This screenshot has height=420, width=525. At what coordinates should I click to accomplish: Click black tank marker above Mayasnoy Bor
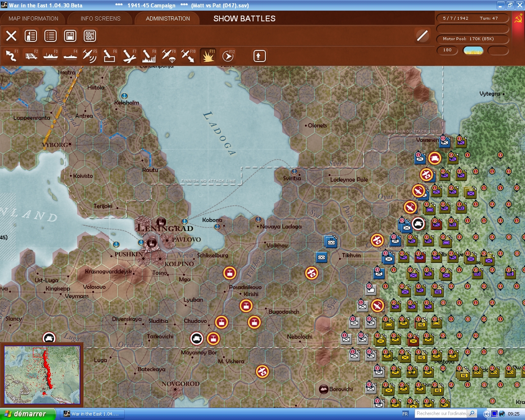click(197, 338)
